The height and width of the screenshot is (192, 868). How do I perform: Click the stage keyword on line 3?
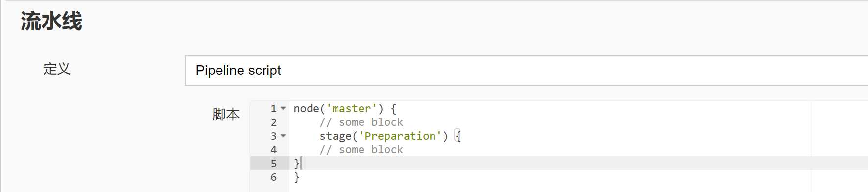tap(336, 136)
